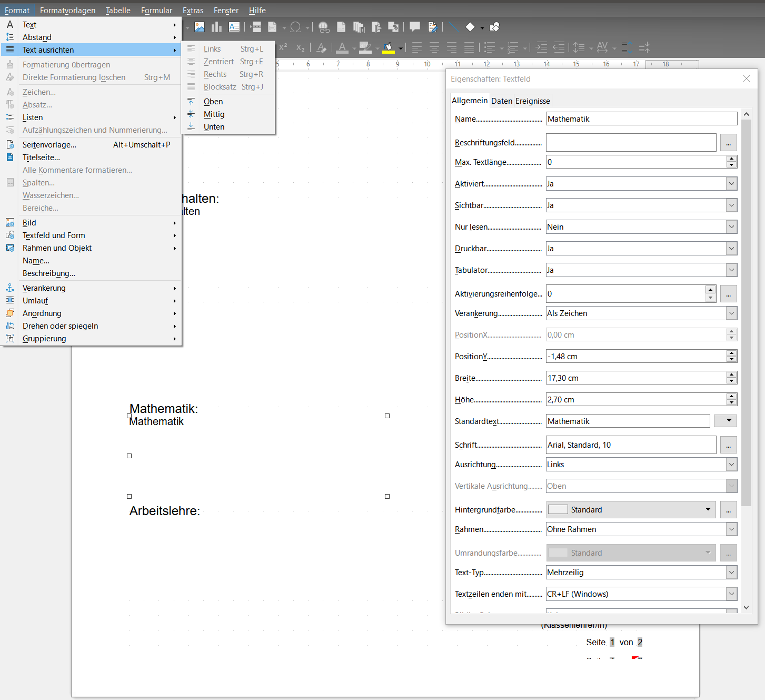The image size is (765, 700).
Task: Click the track changes toolbar icon
Action: [433, 27]
